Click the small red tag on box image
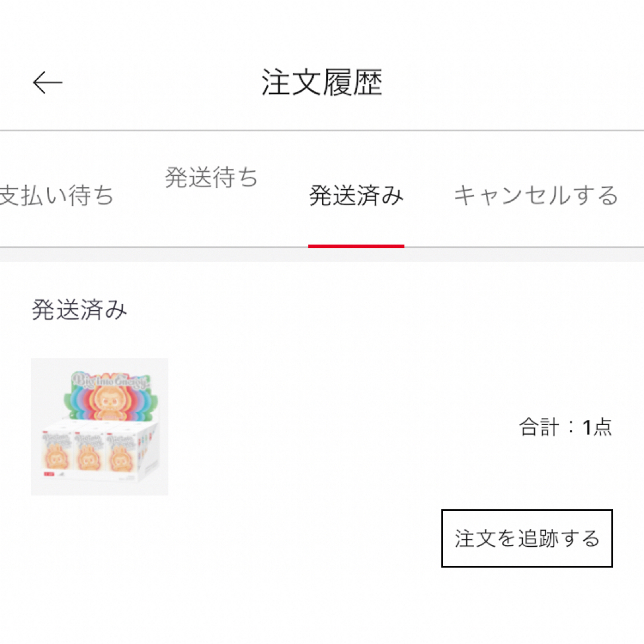 49,475
